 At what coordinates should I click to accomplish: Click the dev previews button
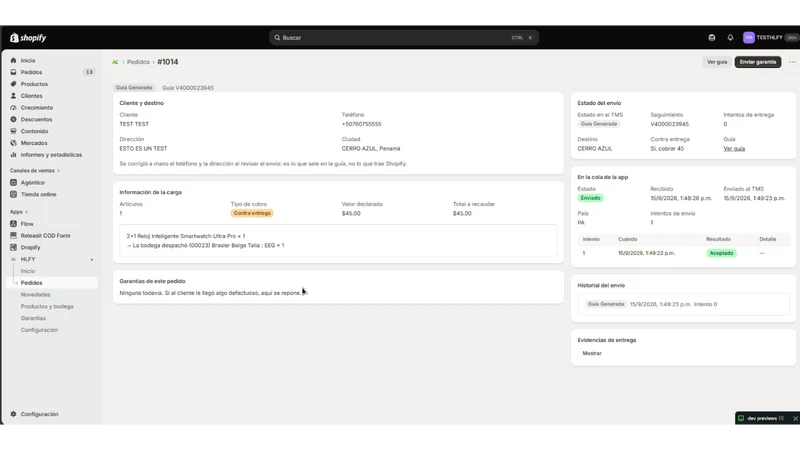tap(762, 418)
